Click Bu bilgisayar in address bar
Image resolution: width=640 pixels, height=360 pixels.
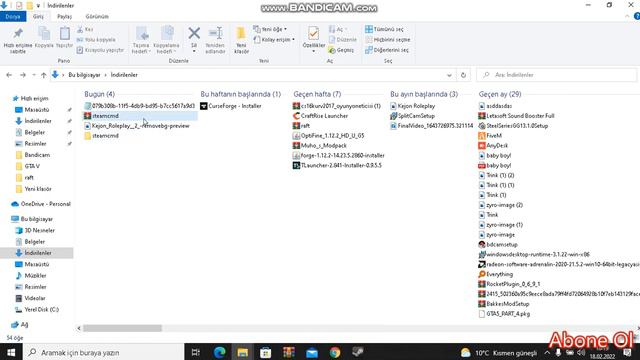[84, 75]
